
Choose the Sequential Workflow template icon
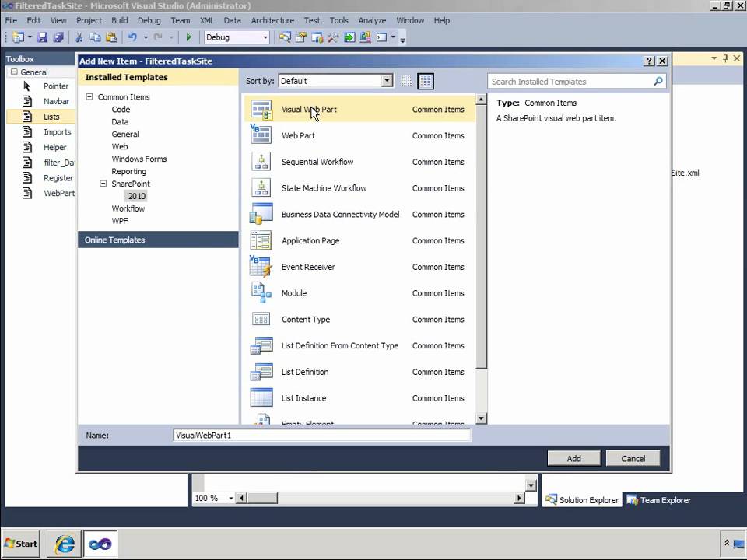[x=261, y=162]
